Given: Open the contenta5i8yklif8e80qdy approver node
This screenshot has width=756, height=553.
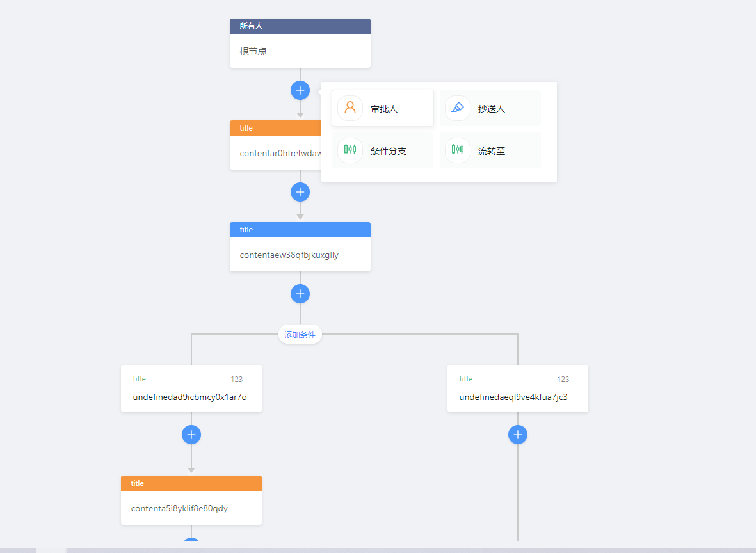Looking at the screenshot, I should point(191,508).
